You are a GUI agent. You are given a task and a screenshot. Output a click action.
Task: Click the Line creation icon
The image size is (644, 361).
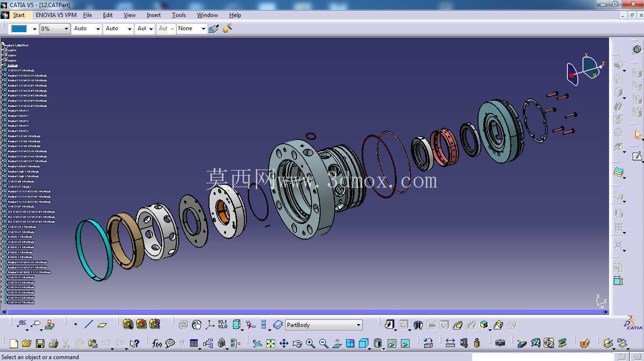[x=89, y=325]
